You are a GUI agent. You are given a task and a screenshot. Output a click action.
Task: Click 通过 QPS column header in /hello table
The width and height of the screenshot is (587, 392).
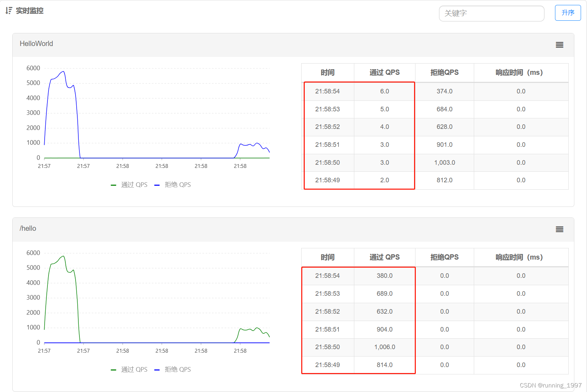[x=385, y=257]
